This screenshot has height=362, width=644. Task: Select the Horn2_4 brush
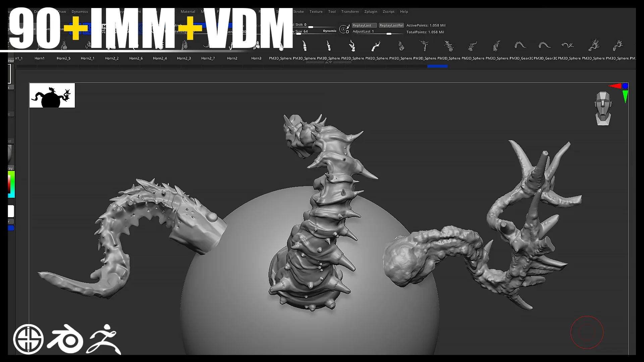[x=160, y=58]
